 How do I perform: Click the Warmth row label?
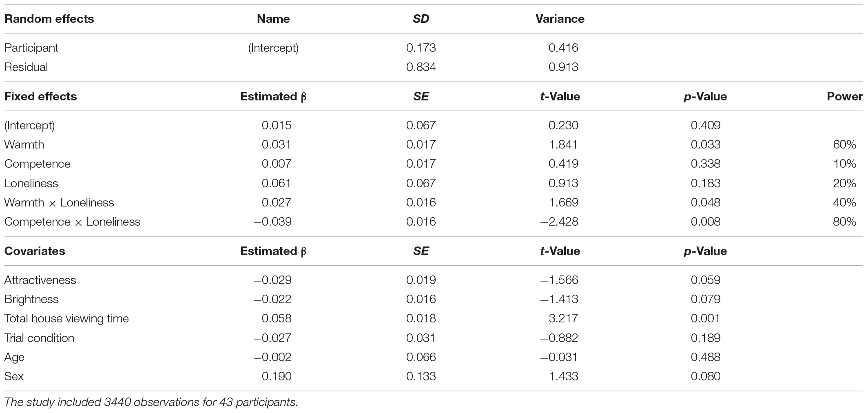pyautogui.click(x=24, y=144)
